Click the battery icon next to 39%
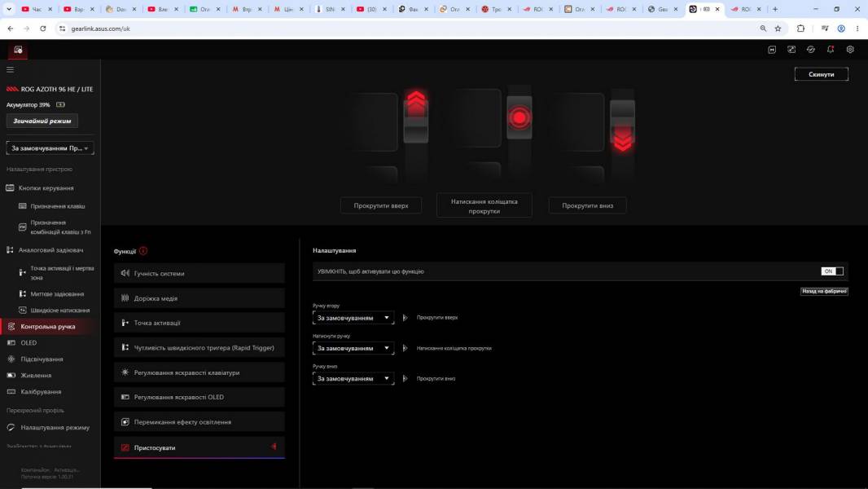868x489 pixels. click(60, 104)
